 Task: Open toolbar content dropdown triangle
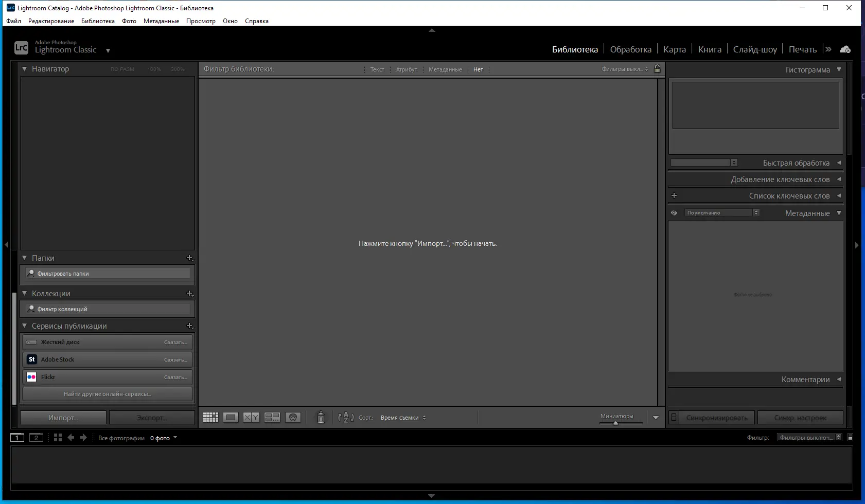point(656,418)
